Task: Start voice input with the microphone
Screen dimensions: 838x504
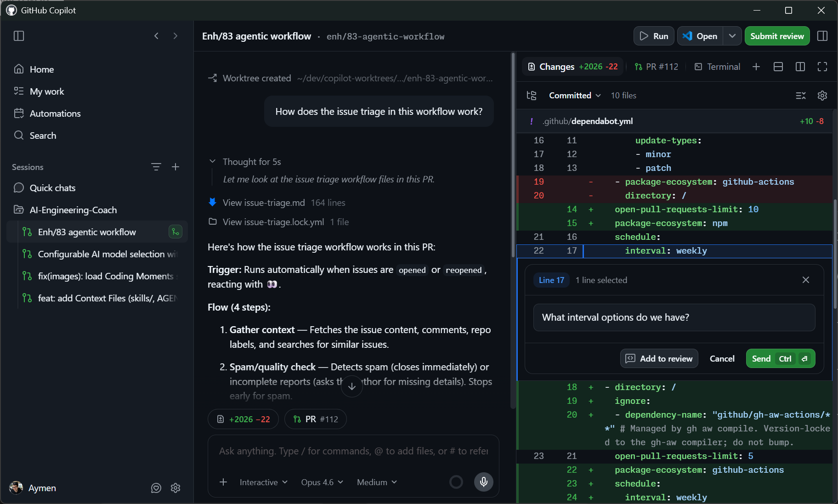Action: pos(483,482)
